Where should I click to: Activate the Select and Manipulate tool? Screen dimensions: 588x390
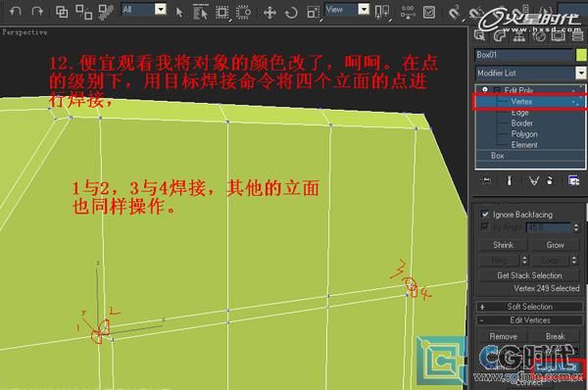coord(408,13)
